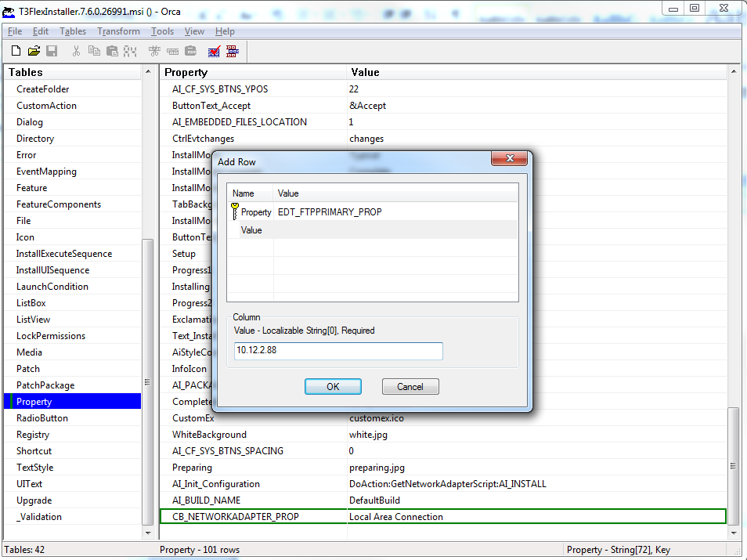Click the Value column header in Add Row
The image size is (747, 560).
tap(395, 193)
